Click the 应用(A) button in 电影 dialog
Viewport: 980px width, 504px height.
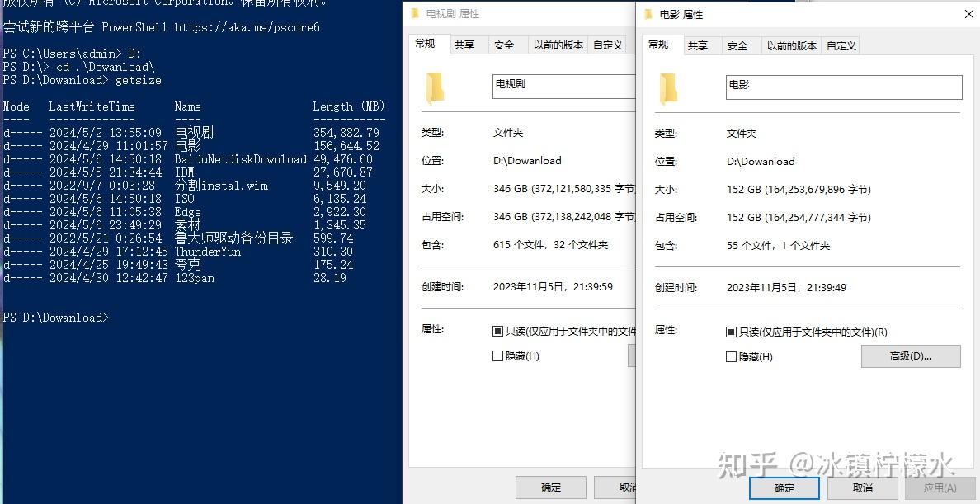point(939,487)
